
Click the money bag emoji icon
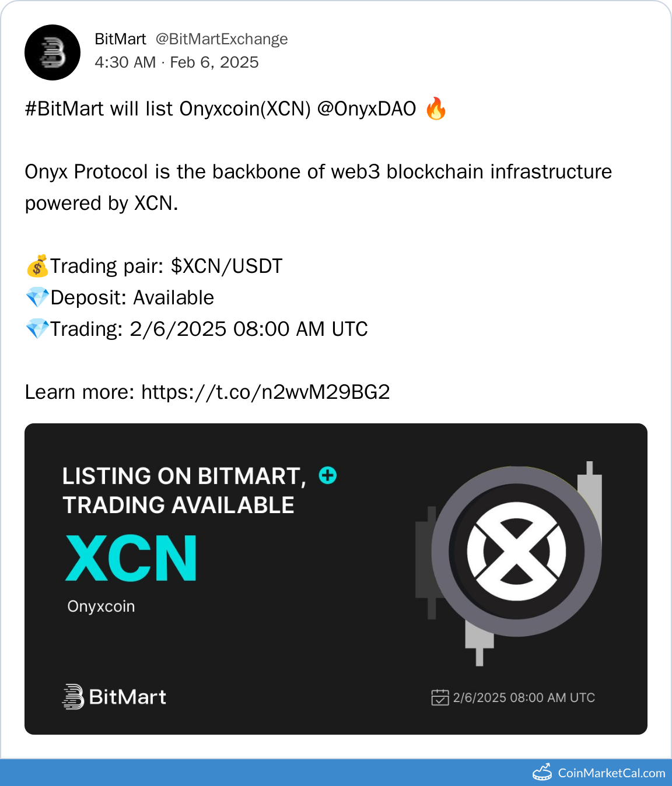click(37, 266)
